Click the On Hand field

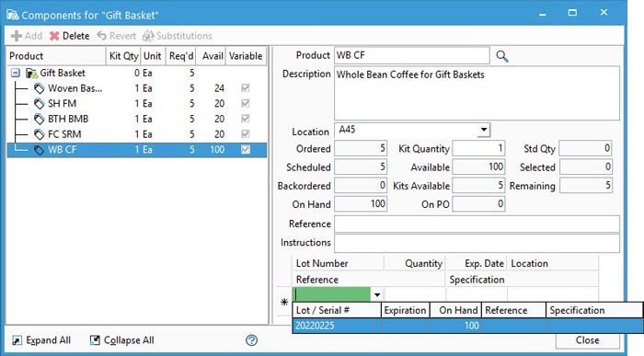[x=361, y=204]
